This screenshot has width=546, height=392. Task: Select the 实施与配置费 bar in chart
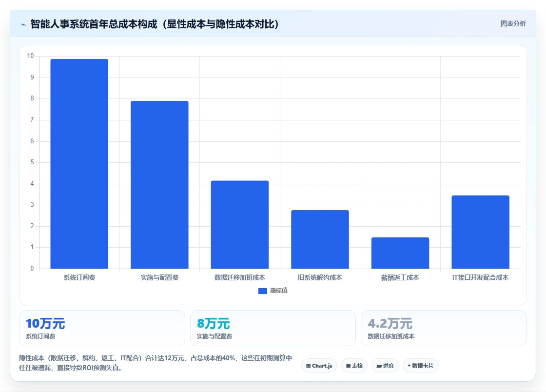pyautogui.click(x=159, y=184)
